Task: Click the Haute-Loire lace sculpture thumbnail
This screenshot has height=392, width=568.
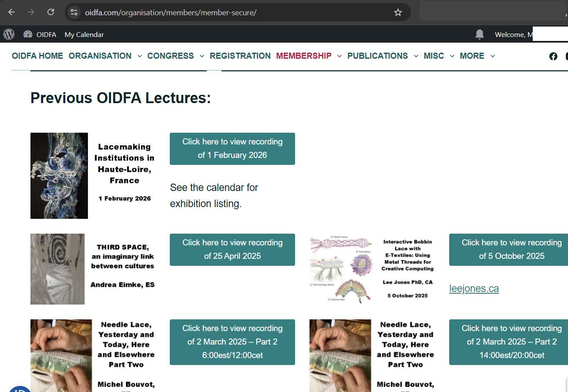Action: click(x=59, y=176)
